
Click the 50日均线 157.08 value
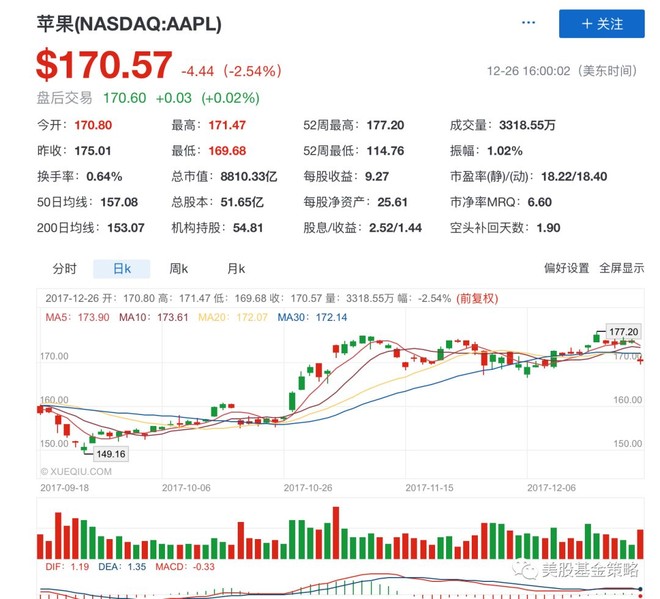(119, 202)
